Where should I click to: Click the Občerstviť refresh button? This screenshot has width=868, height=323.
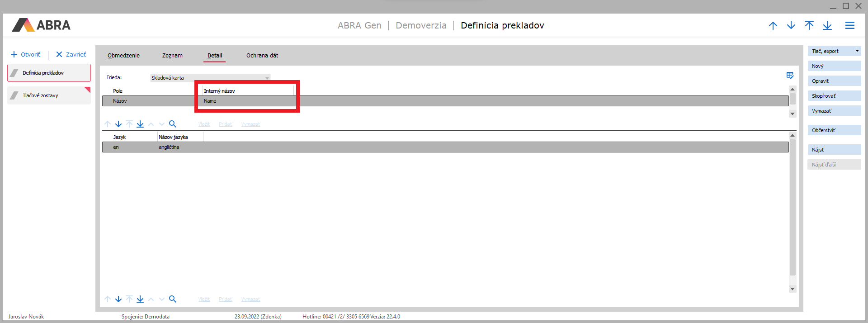pos(834,130)
